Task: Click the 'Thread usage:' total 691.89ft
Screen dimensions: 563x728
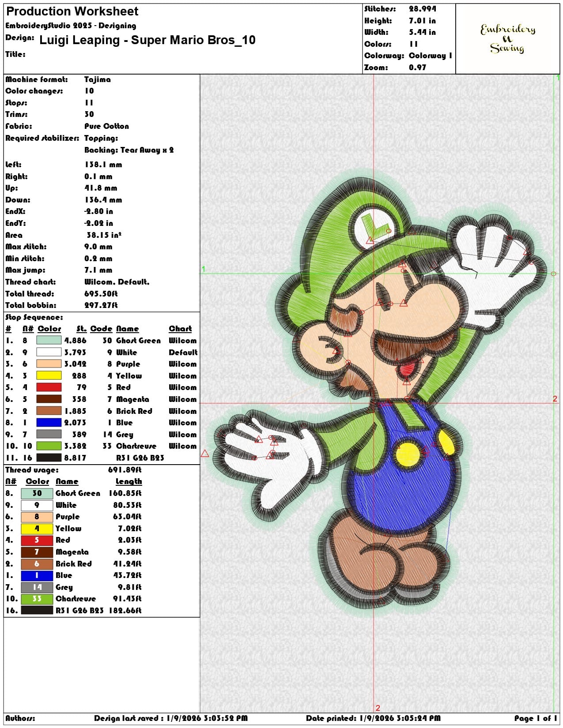Action: pyautogui.click(x=125, y=470)
